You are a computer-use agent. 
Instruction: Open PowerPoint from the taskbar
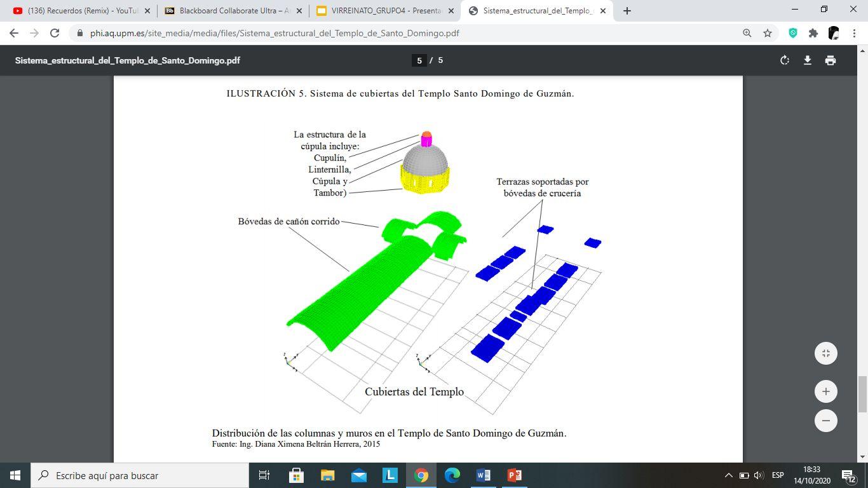[514, 475]
